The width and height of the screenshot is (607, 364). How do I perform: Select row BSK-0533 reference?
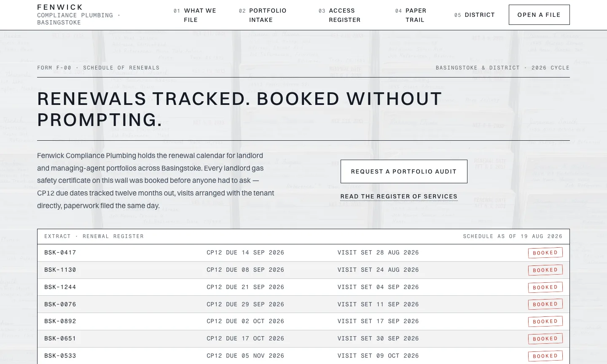click(60, 356)
